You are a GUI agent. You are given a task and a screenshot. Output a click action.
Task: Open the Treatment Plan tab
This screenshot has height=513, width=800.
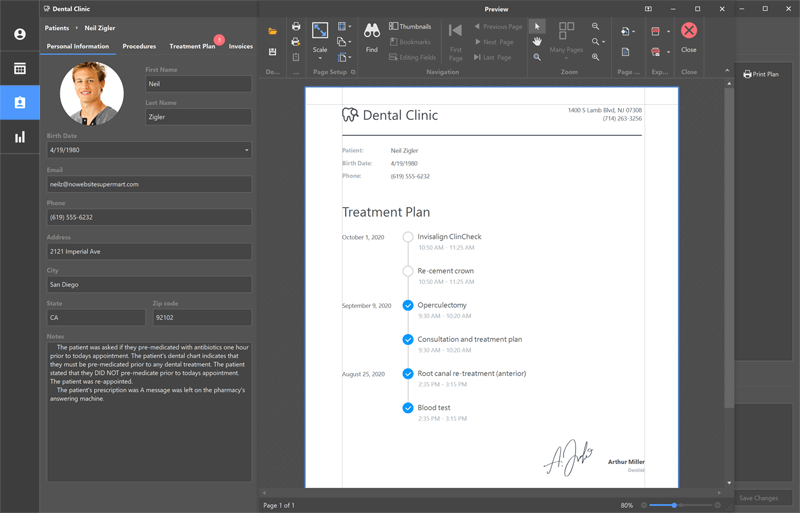[192, 46]
